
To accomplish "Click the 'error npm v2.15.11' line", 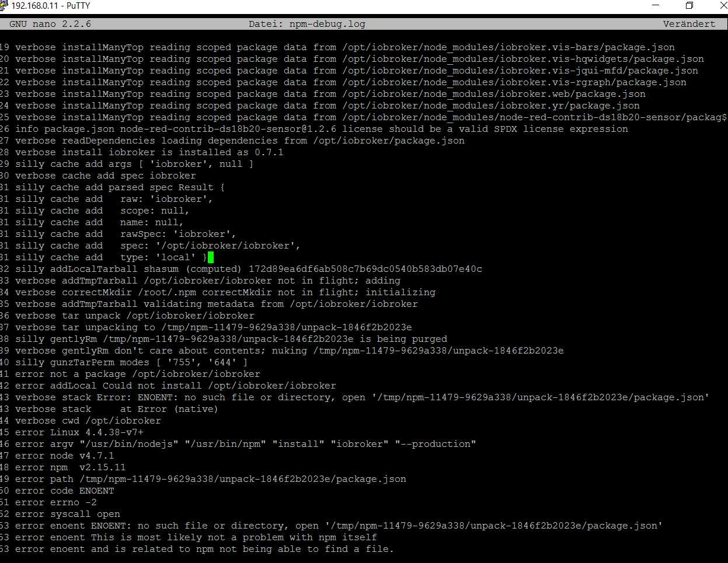I will (70, 467).
